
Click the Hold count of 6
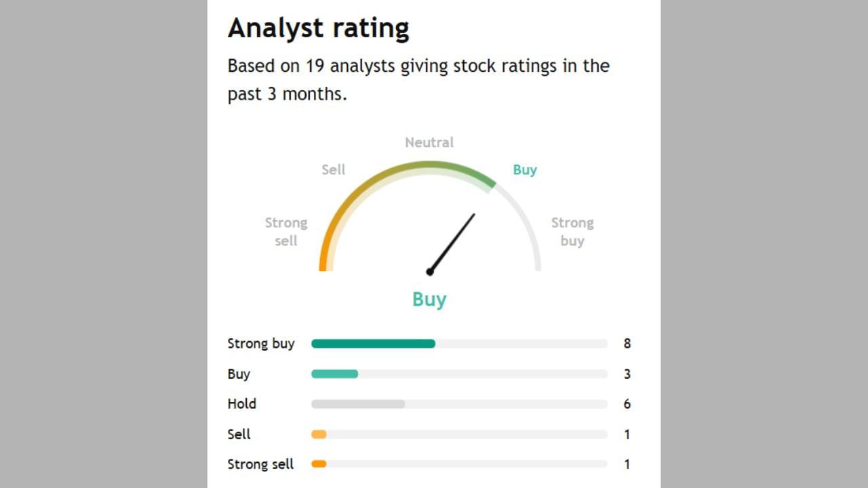627,404
